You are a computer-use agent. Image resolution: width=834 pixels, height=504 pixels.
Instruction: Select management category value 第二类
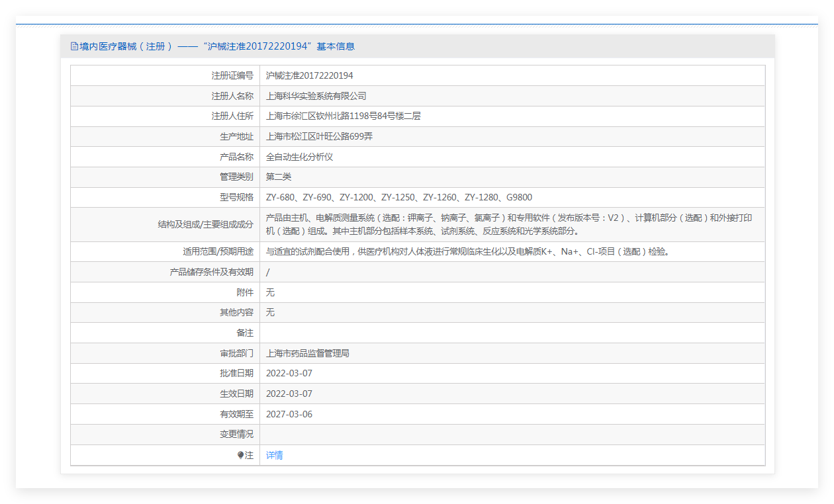[279, 177]
